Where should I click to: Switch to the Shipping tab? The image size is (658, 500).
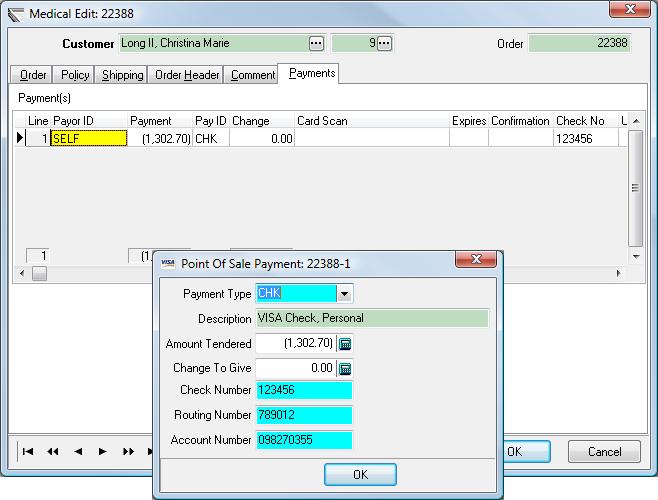tap(121, 75)
